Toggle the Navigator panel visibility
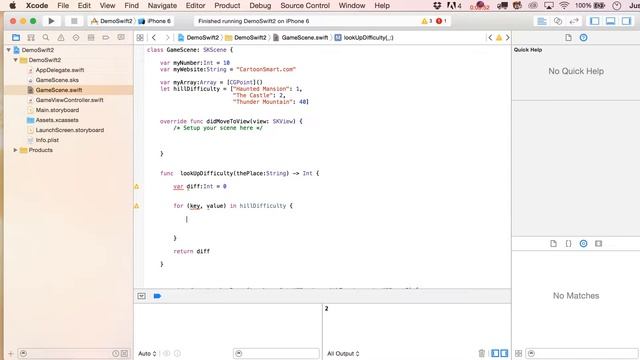Viewport: 640px width, 360px height. click(x=595, y=21)
